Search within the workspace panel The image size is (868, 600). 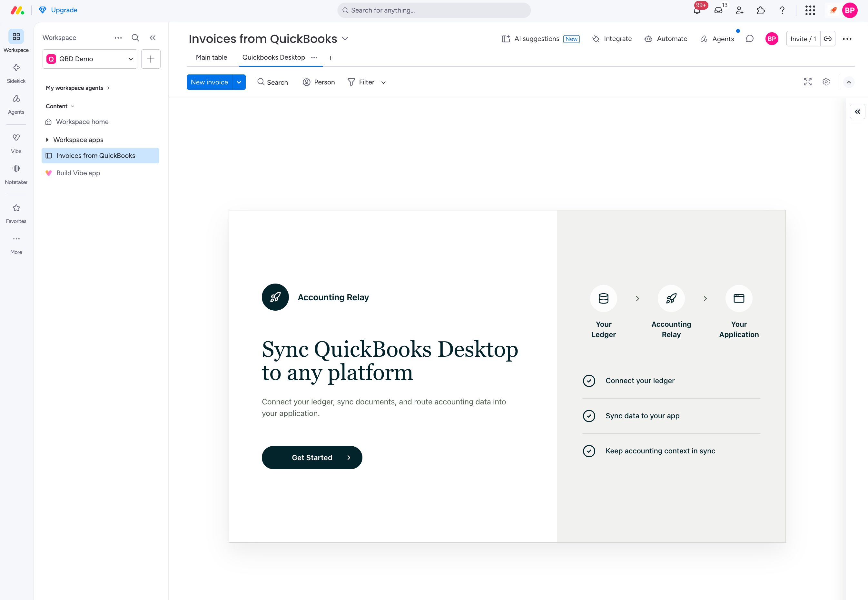pos(135,38)
